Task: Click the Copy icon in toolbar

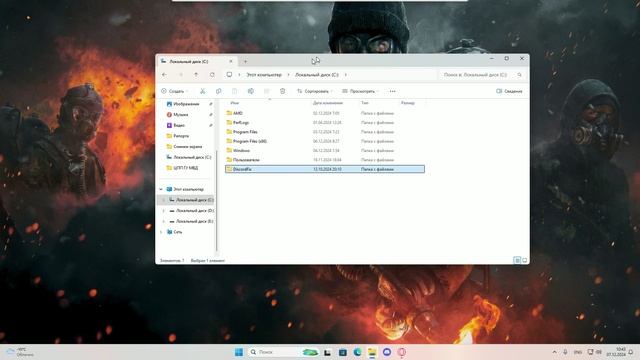Action: tap(218, 91)
